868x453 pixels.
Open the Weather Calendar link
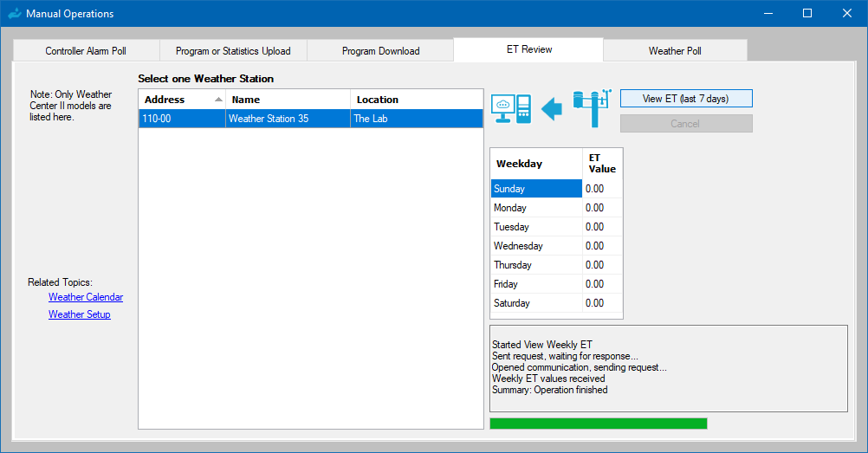[86, 297]
